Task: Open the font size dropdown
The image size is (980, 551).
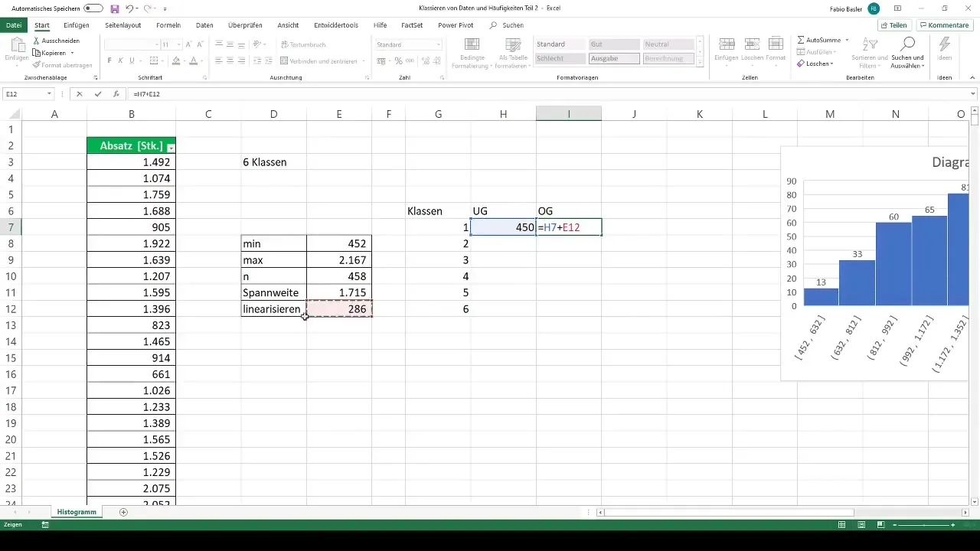Action: pos(178,44)
